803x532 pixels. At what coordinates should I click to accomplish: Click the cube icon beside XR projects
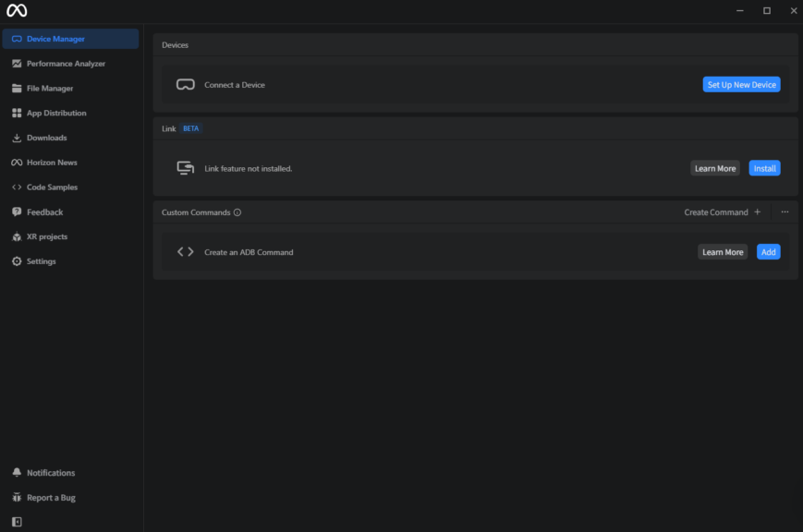point(17,236)
